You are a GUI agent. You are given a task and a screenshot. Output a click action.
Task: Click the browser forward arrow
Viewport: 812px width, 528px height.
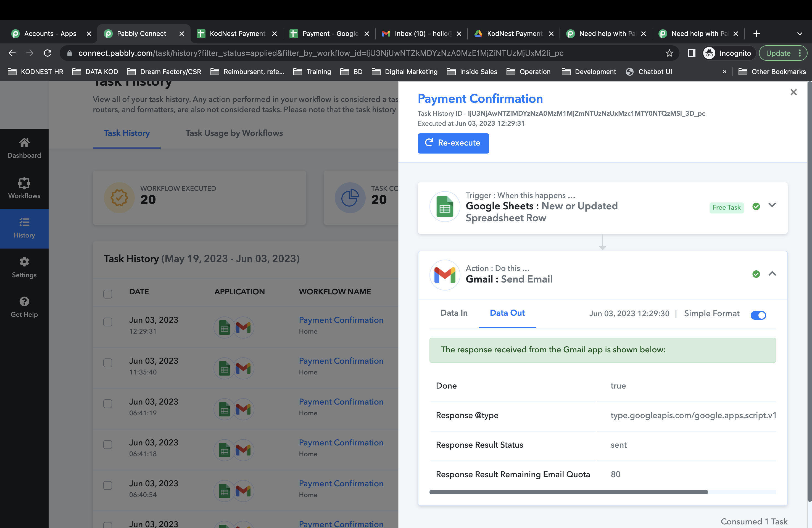pos(30,53)
